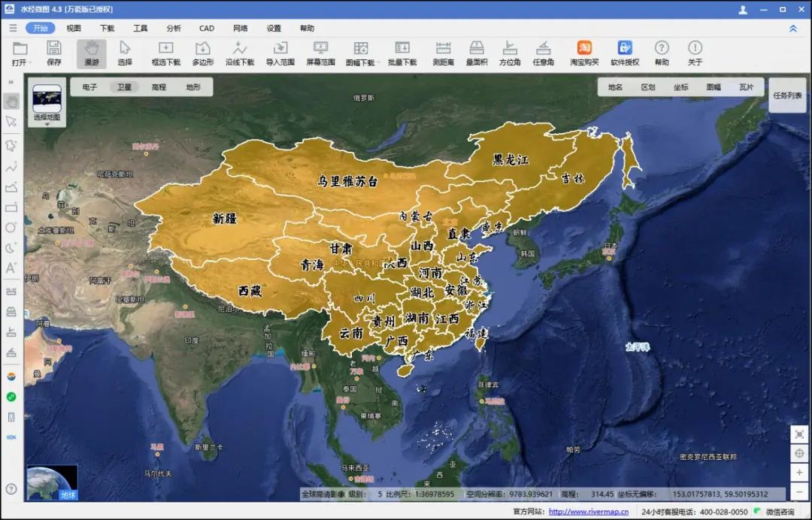Open the 任务列表 task list panel

click(x=787, y=95)
